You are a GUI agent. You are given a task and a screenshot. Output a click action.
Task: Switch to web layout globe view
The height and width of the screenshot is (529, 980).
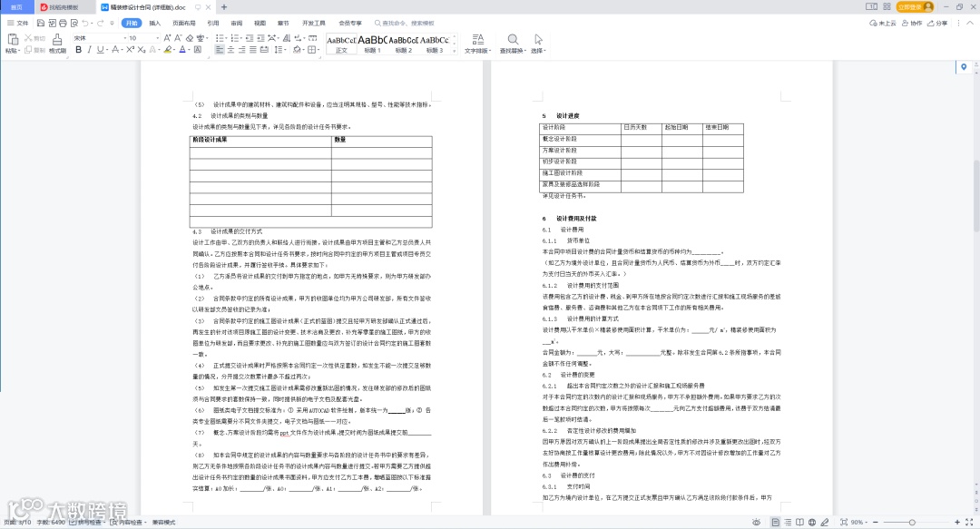click(812, 522)
